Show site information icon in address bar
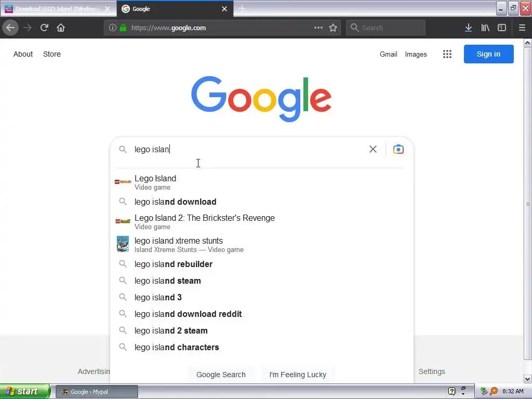532x399 pixels. pyautogui.click(x=113, y=28)
